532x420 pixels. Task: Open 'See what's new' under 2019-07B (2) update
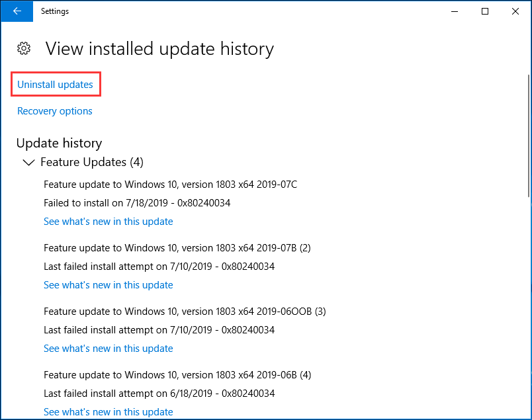click(109, 285)
